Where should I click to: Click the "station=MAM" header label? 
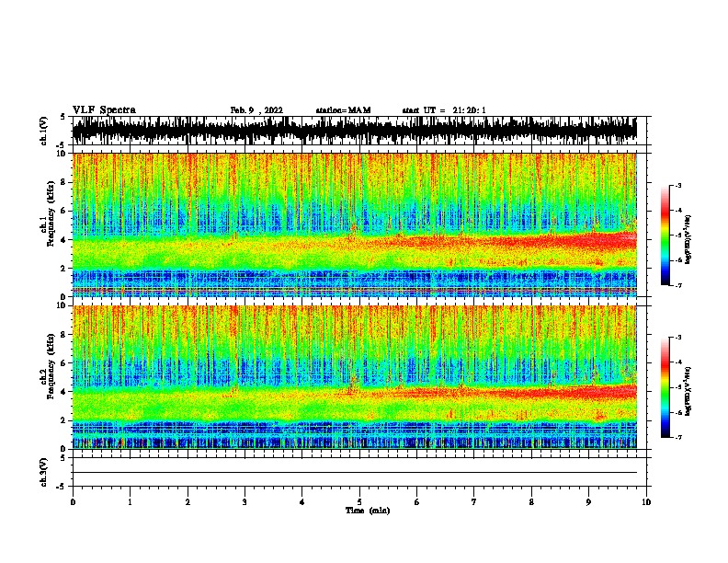(343, 110)
